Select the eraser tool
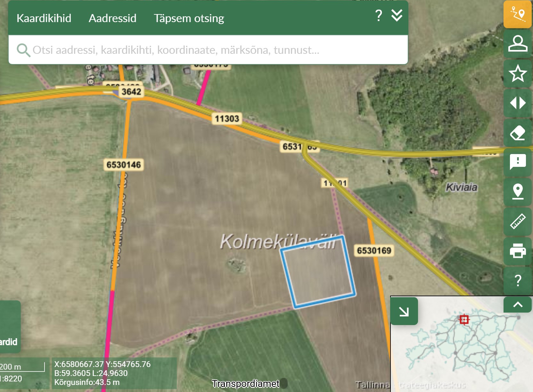533x392 pixels. (518, 133)
